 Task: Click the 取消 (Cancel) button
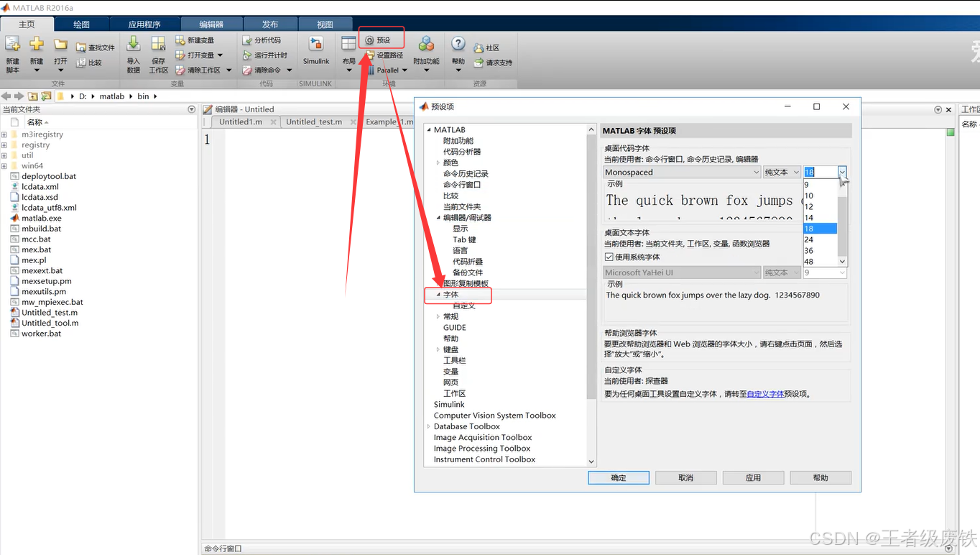(x=686, y=477)
